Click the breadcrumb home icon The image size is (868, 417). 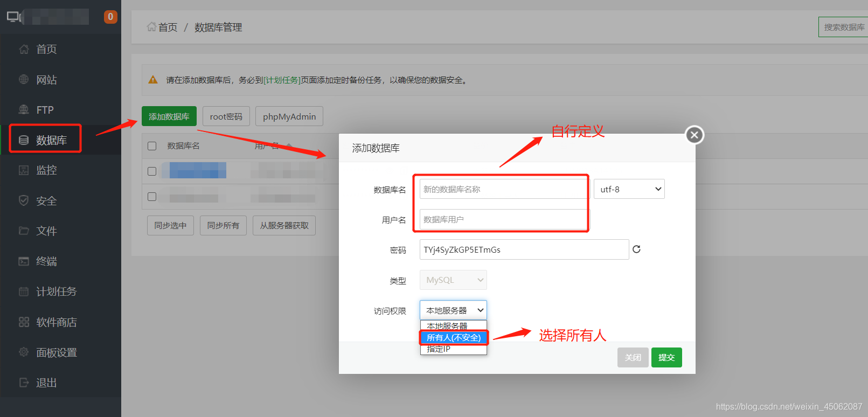click(x=151, y=26)
